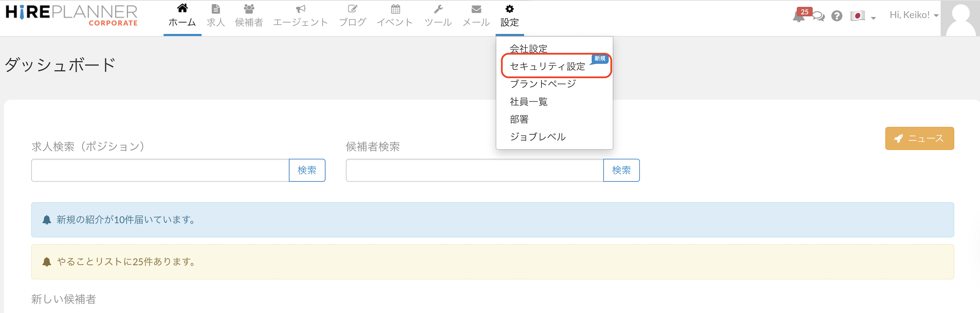This screenshot has width=980, height=313.
Task: Expand the Hi, Keiko! user menu
Action: 913,15
